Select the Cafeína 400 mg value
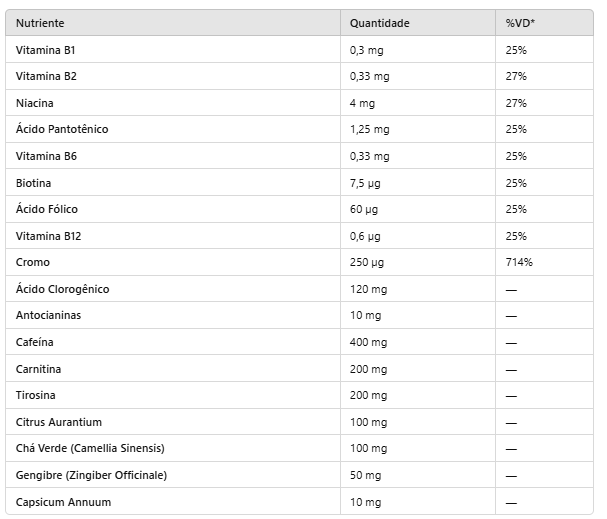Image resolution: width=607 pixels, height=519 pixels. 369,342
